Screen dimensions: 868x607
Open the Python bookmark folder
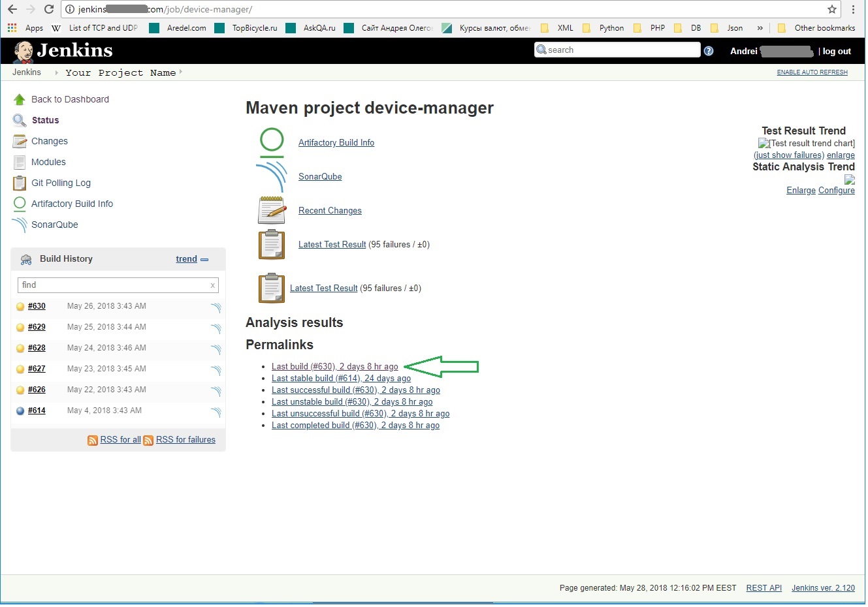coord(603,28)
